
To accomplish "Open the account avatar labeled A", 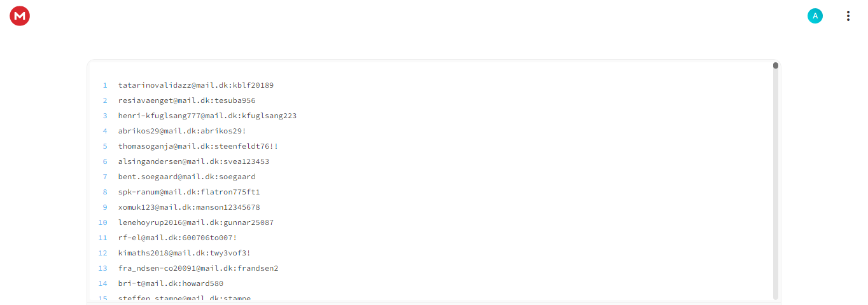I will (815, 16).
